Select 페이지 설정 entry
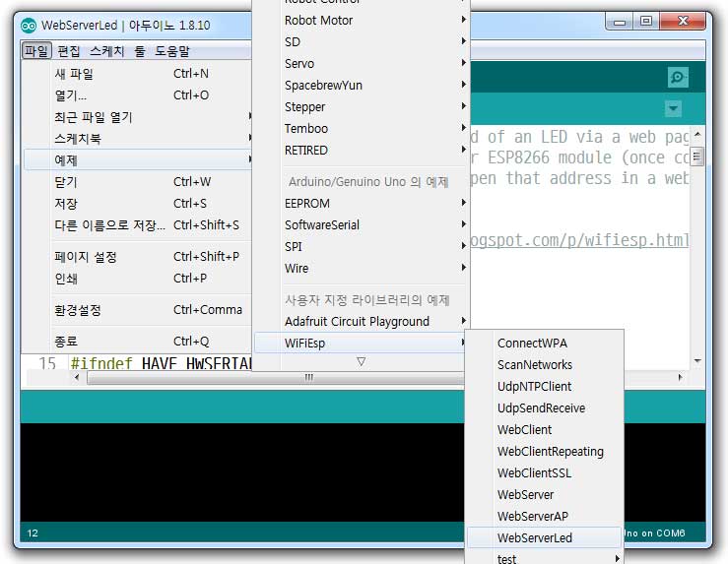 click(x=138, y=257)
